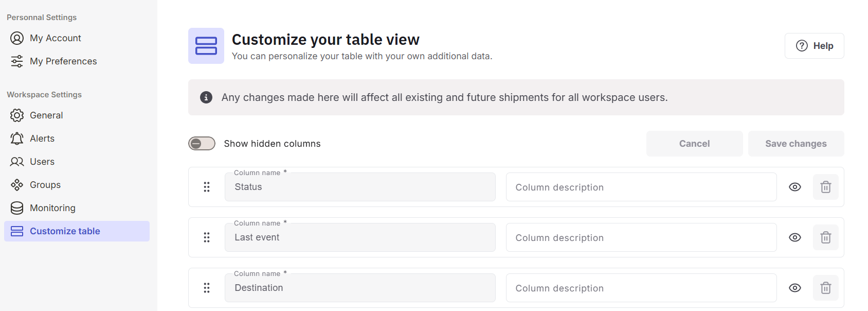Remove the Destination column using trash icon

click(825, 288)
